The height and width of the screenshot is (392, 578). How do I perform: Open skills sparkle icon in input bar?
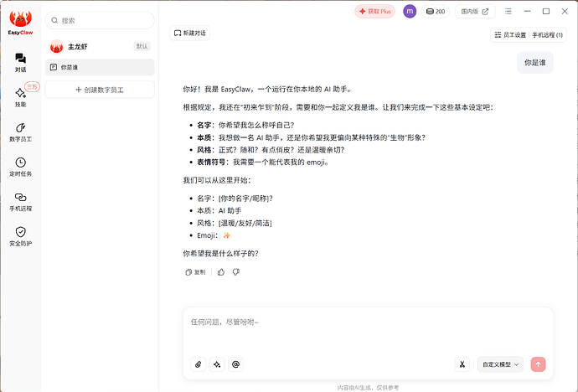click(x=217, y=364)
